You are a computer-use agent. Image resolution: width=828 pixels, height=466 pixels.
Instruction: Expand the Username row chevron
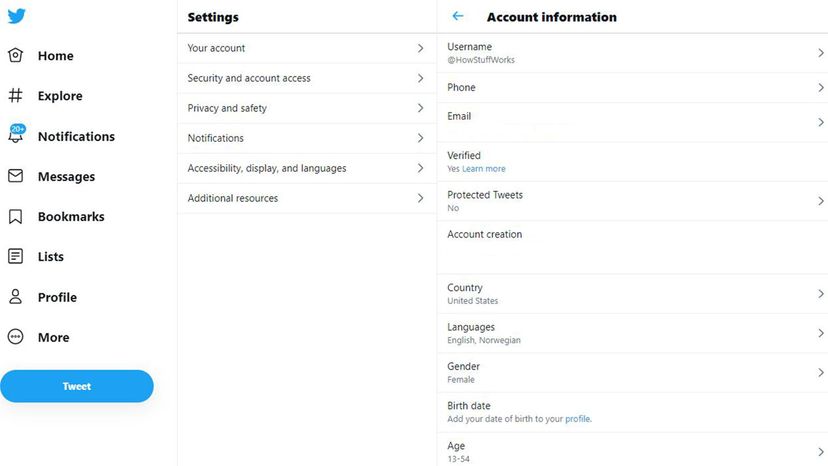[821, 53]
